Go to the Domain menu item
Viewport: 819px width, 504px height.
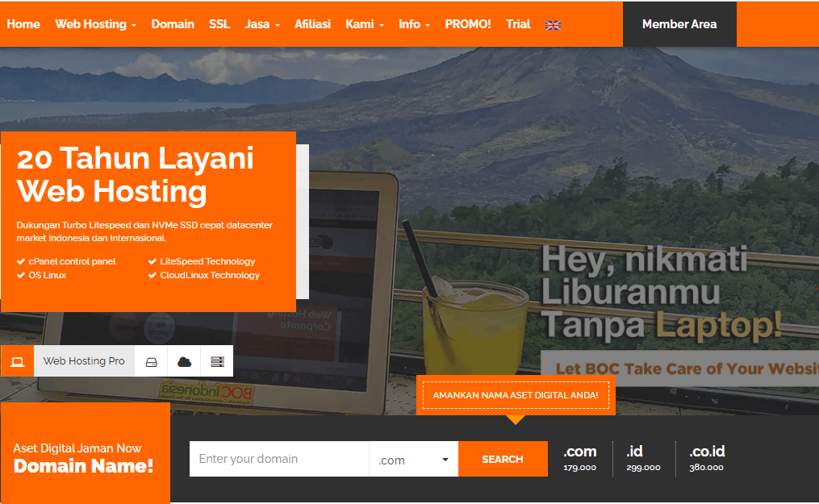tap(173, 24)
